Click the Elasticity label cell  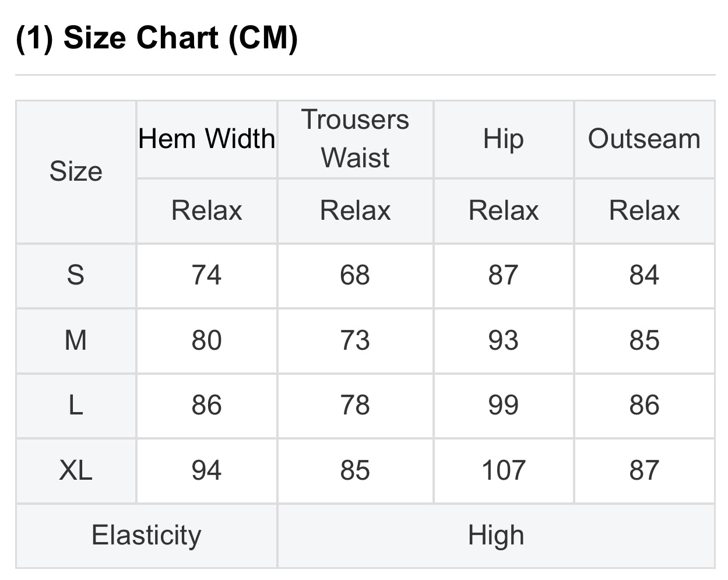point(146,535)
